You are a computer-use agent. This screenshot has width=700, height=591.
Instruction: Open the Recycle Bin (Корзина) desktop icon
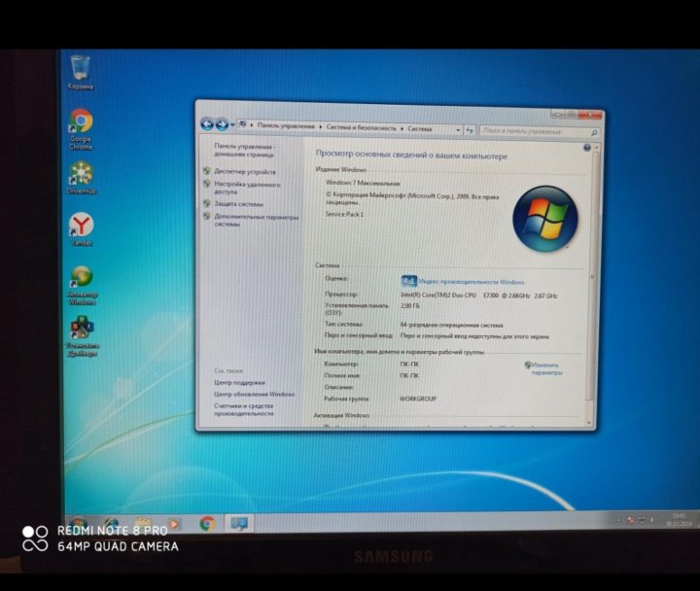pos(80,70)
